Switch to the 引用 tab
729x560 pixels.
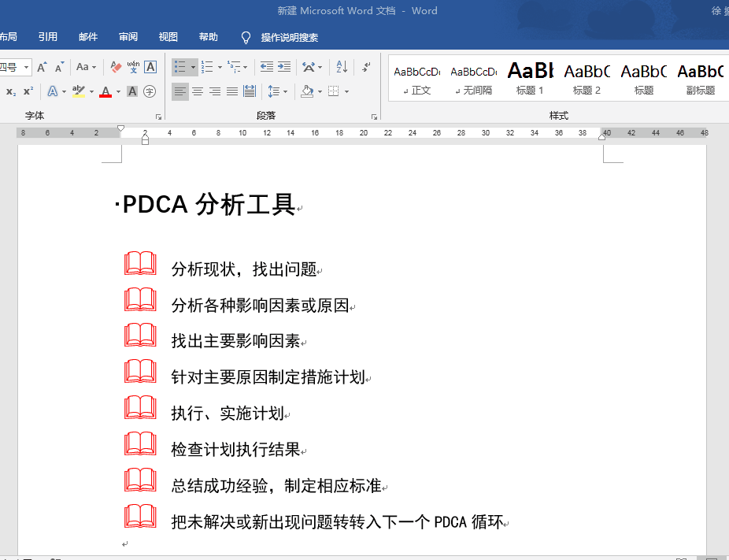pyautogui.click(x=48, y=37)
